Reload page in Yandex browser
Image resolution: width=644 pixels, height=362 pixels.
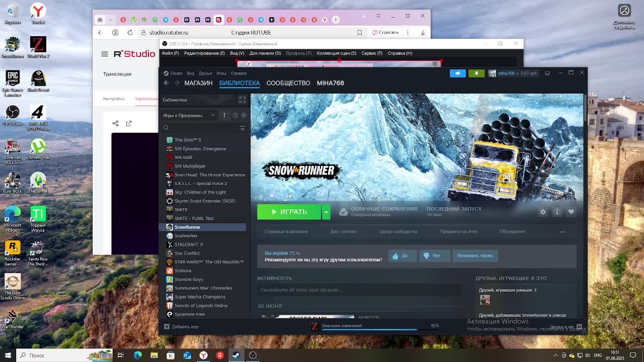click(x=130, y=33)
